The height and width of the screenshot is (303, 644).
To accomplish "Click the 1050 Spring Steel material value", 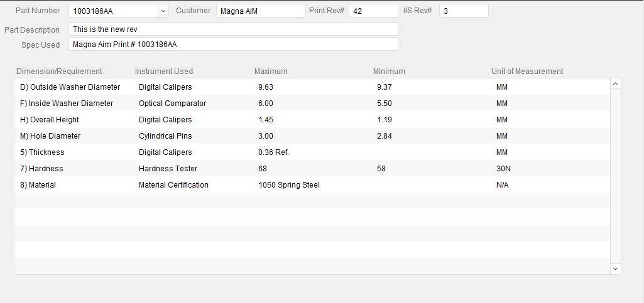I will 289,185.
